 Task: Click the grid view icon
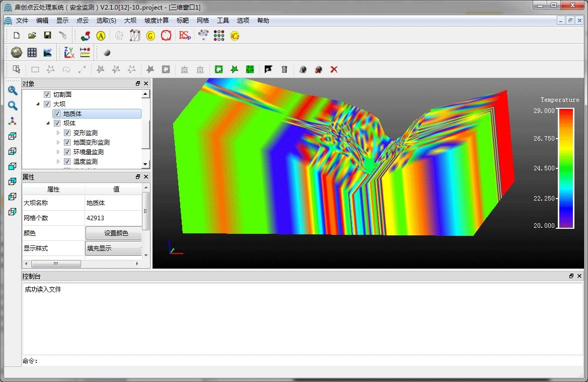(x=32, y=52)
